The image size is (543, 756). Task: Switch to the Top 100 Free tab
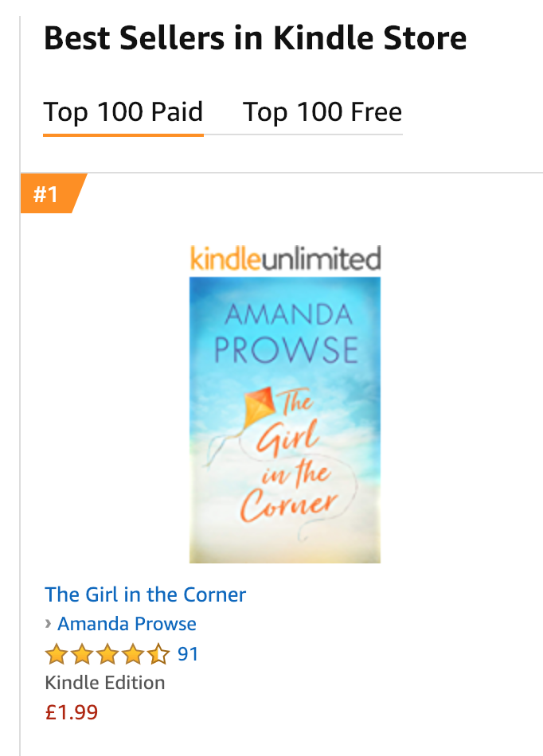tap(322, 112)
